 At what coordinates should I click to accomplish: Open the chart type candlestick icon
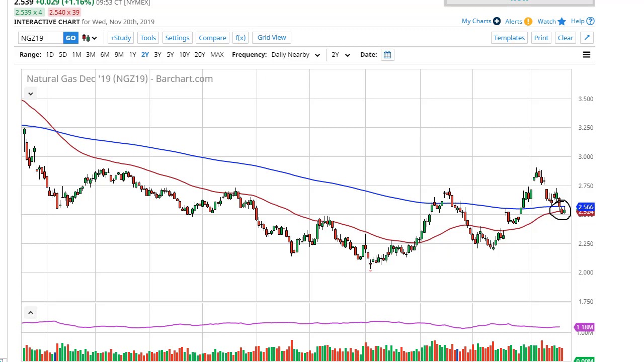(x=86, y=38)
